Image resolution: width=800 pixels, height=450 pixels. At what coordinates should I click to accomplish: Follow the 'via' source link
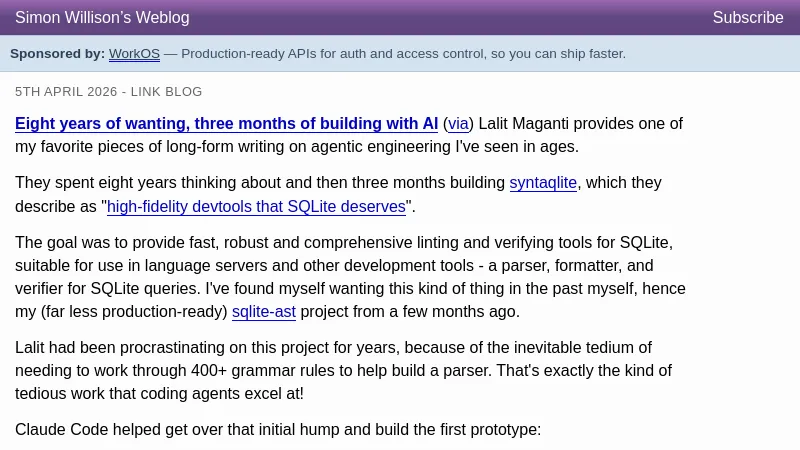(457, 124)
